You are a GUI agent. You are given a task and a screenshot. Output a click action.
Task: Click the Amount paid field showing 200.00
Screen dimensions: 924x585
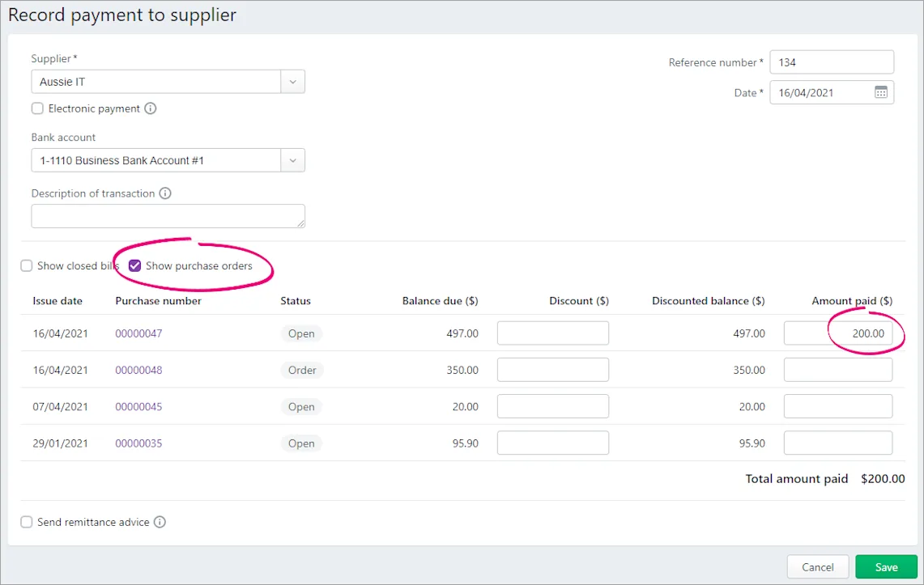click(x=837, y=333)
